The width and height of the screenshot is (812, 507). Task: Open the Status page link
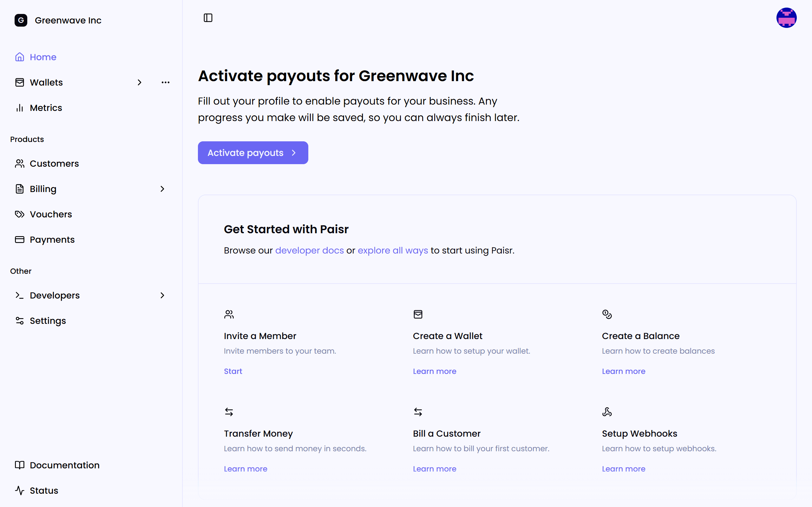44,491
